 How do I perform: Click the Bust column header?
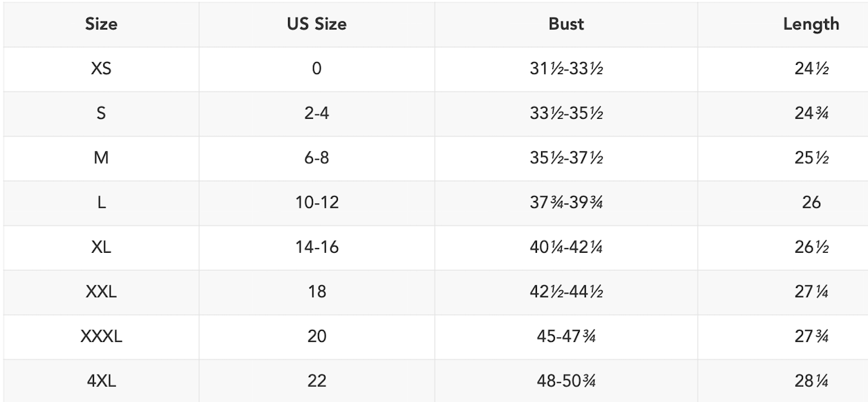[x=566, y=24]
